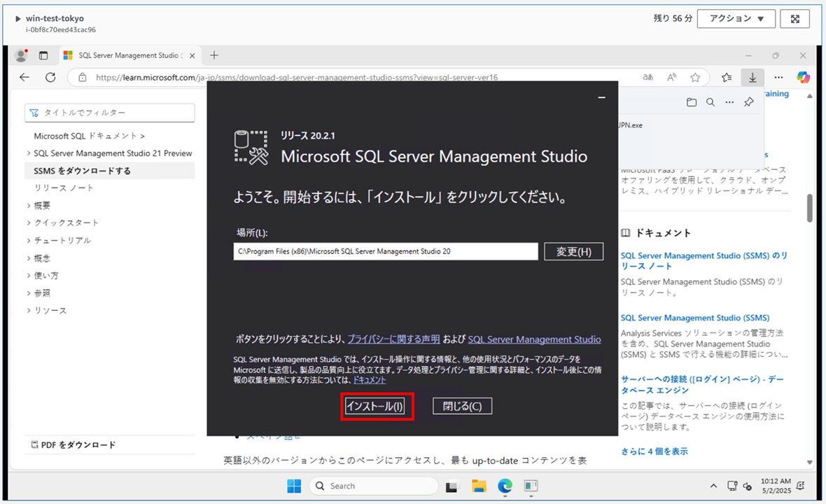Open the favorites list icon
Image resolution: width=826 pixels, height=504 pixels.
[x=727, y=78]
